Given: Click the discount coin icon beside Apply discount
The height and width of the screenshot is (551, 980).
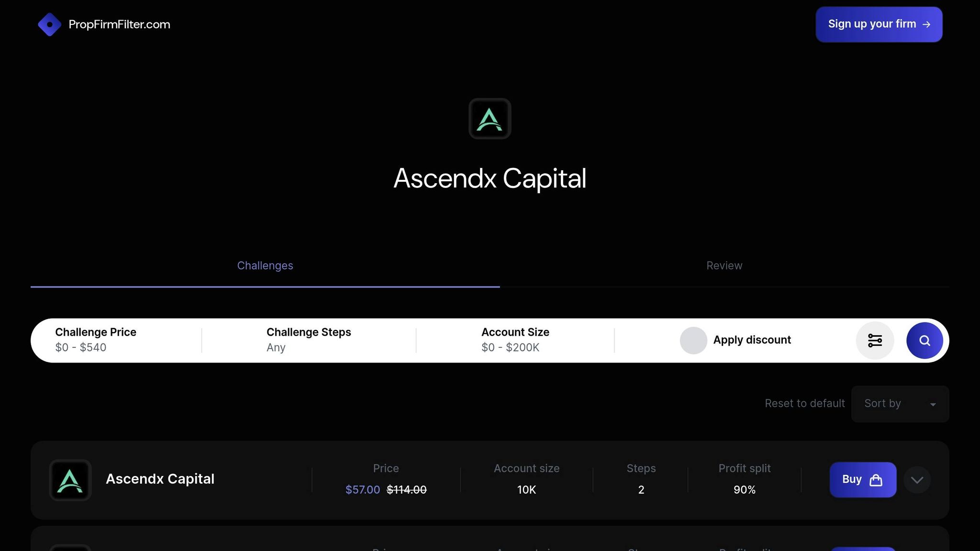Looking at the screenshot, I should [x=692, y=340].
